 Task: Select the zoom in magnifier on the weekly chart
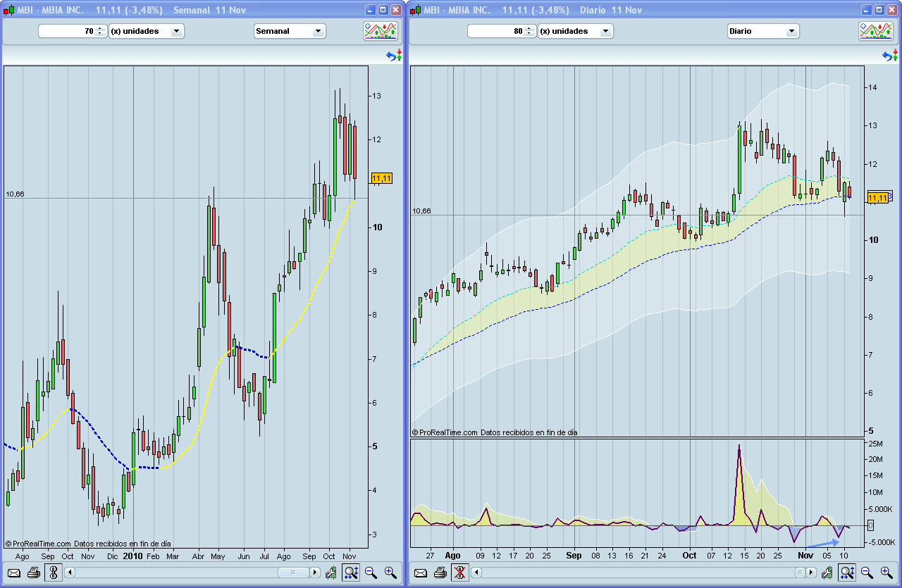(x=388, y=573)
